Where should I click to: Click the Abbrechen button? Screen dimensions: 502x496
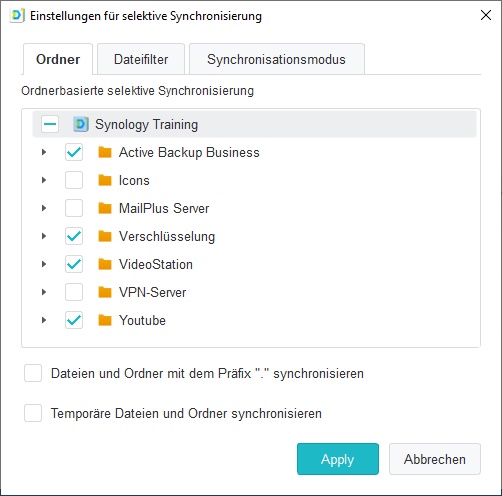(x=435, y=459)
